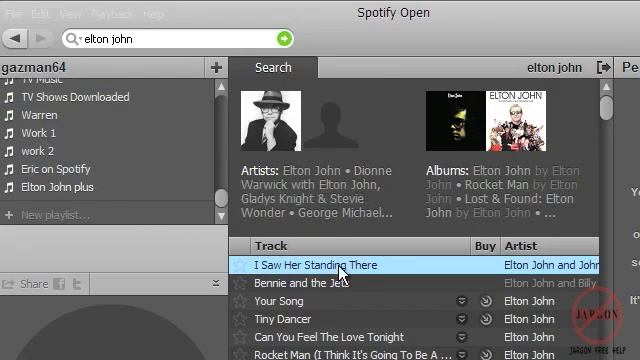640x360 pixels.
Task: Sort by Artist column header
Action: [x=550, y=246]
